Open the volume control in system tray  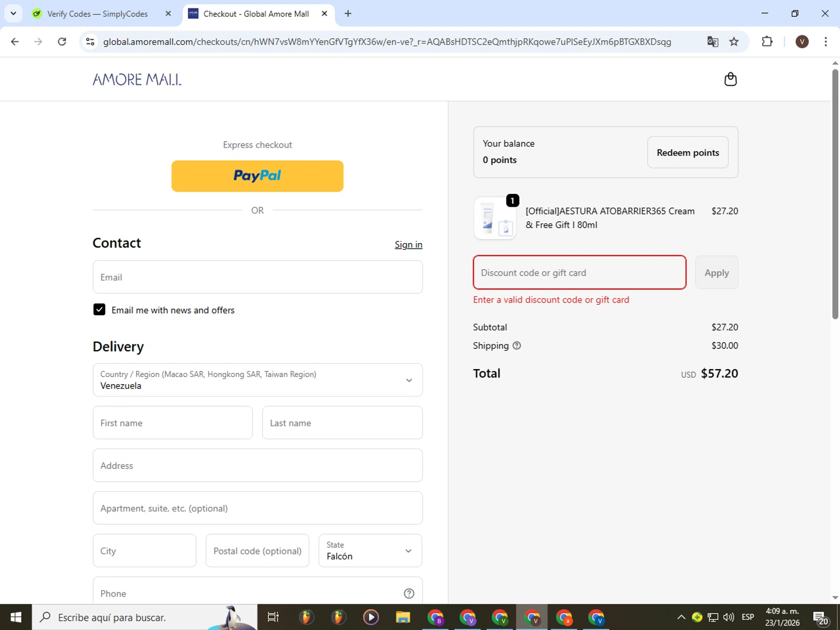tap(729, 617)
